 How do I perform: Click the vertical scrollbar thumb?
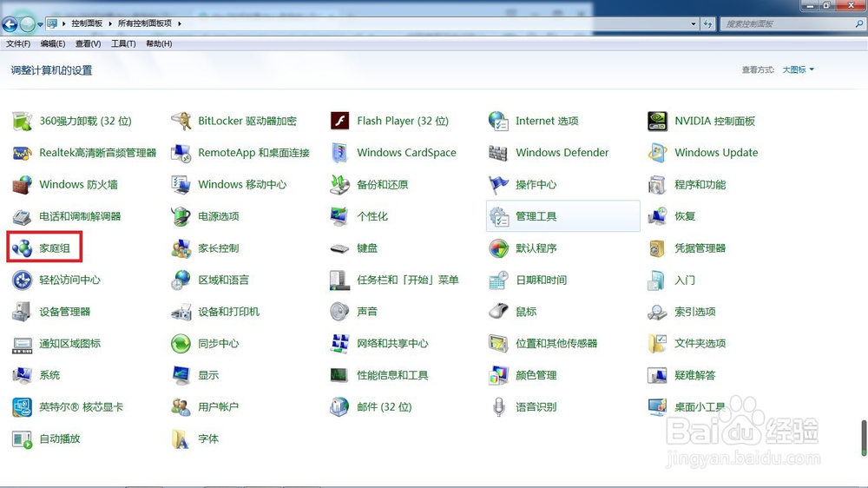[864, 438]
